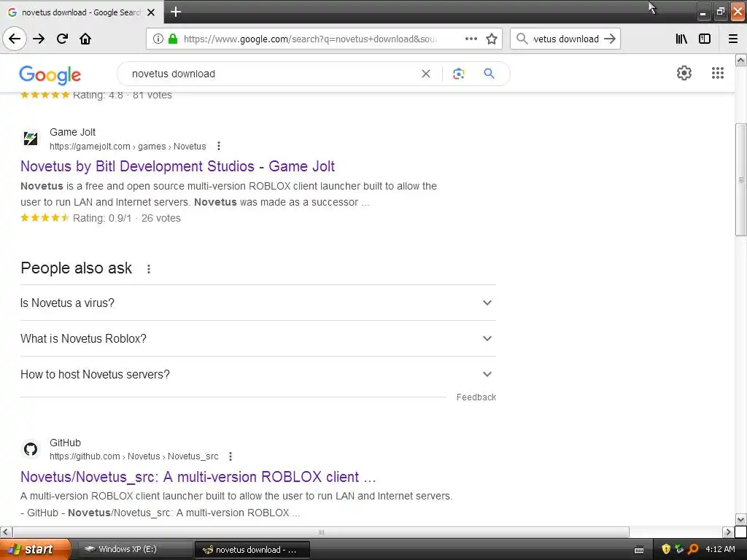Expand 'How to host Novetus servers?' question
This screenshot has height=560, width=747.
(258, 374)
